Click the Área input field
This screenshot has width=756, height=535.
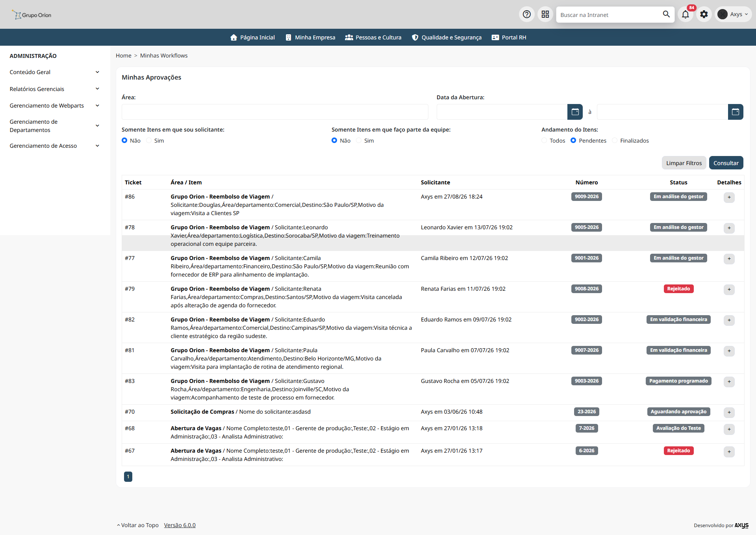(275, 112)
